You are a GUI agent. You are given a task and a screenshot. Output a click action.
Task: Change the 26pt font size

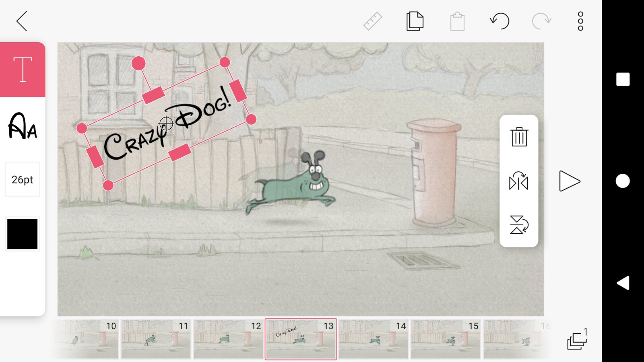pos(22,179)
